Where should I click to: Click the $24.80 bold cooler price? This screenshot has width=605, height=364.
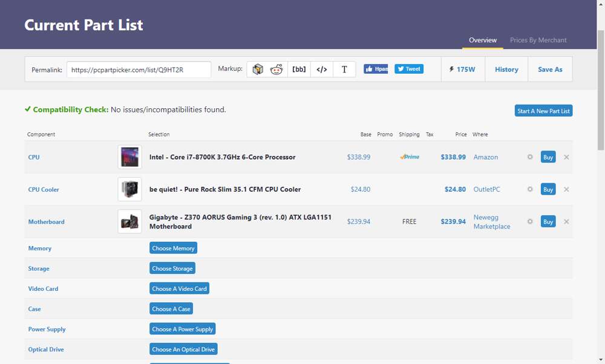coord(456,190)
